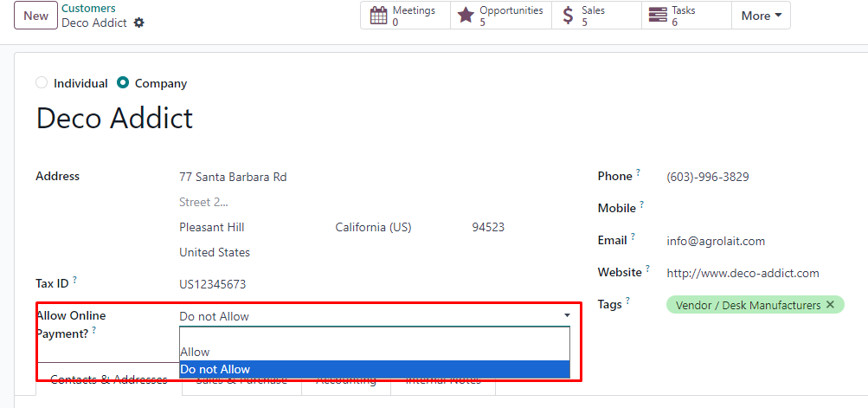The image size is (868, 408).
Task: Click the Tasks list icon
Action: pos(659,15)
